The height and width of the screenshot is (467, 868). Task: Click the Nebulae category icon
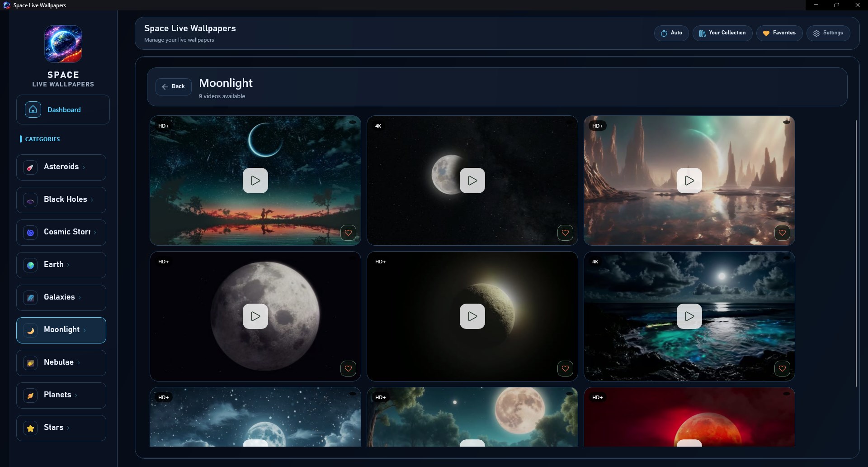30,363
